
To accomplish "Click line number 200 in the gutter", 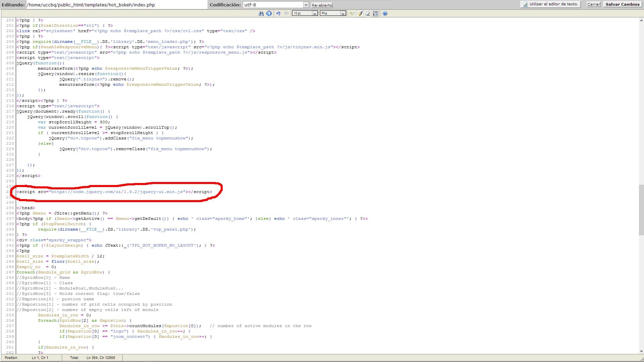I will (x=10, y=20).
